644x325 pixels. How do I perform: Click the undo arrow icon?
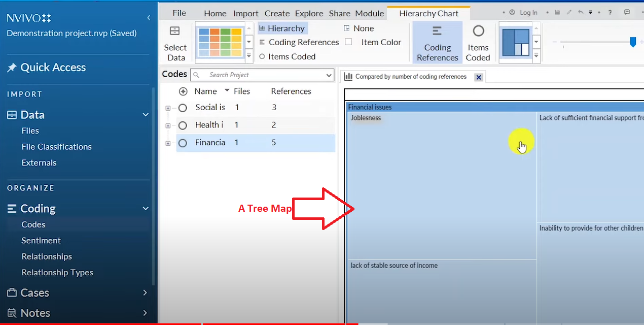(x=581, y=12)
